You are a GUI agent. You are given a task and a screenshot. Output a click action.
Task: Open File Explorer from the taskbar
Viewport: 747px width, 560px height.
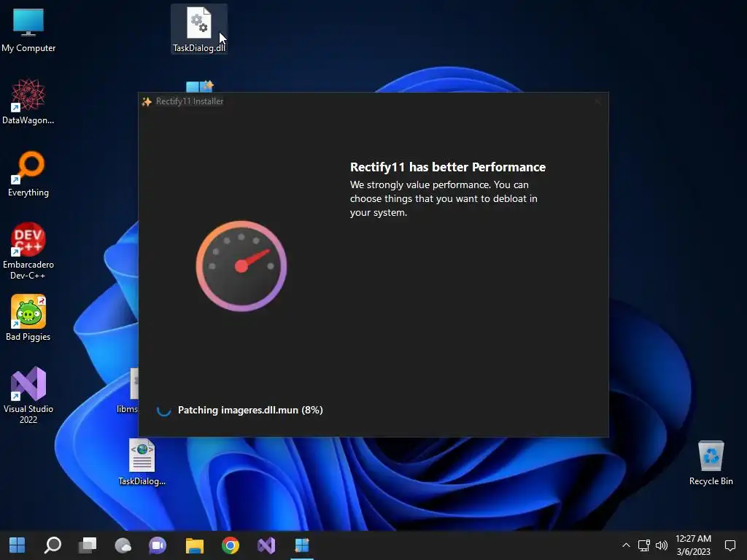[x=194, y=545]
